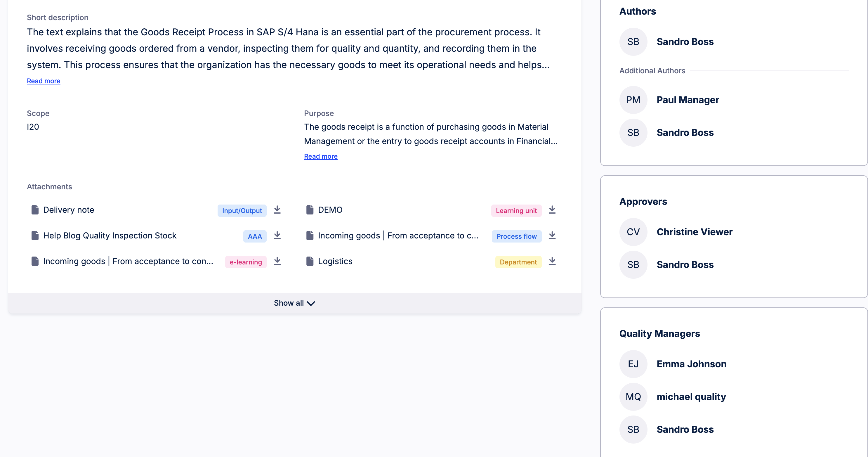Download the Help Blog Quality Inspection Stock file
This screenshot has width=868, height=457.
277,235
